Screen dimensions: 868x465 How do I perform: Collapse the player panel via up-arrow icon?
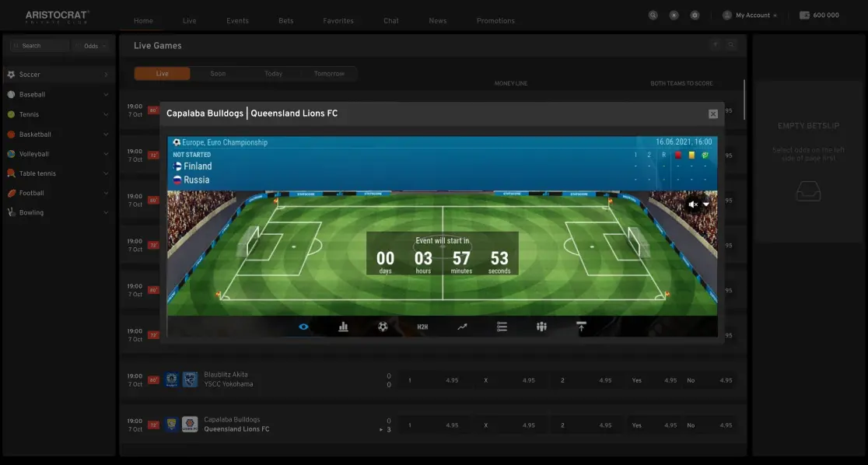tap(581, 327)
